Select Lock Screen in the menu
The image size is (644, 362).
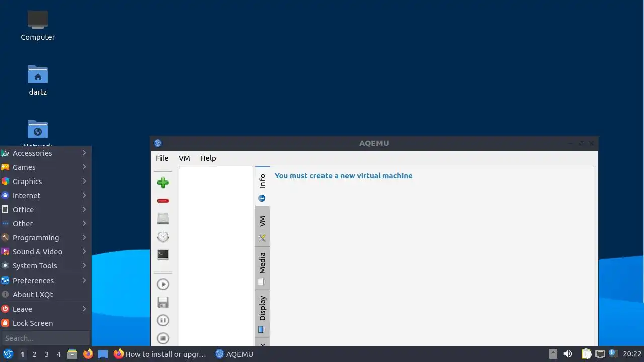click(45, 323)
